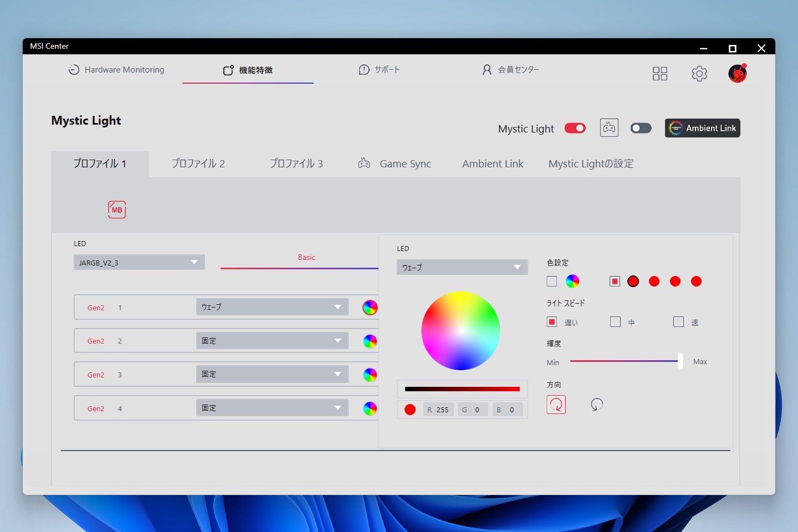Pick a color on the color wheel

pos(461,331)
